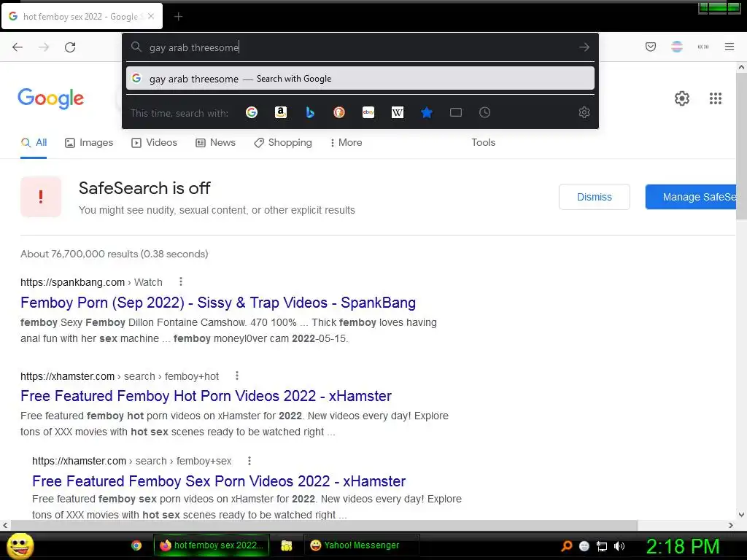Open the Firefox hamburger application menu
The height and width of the screenshot is (560, 747).
pyautogui.click(x=729, y=47)
